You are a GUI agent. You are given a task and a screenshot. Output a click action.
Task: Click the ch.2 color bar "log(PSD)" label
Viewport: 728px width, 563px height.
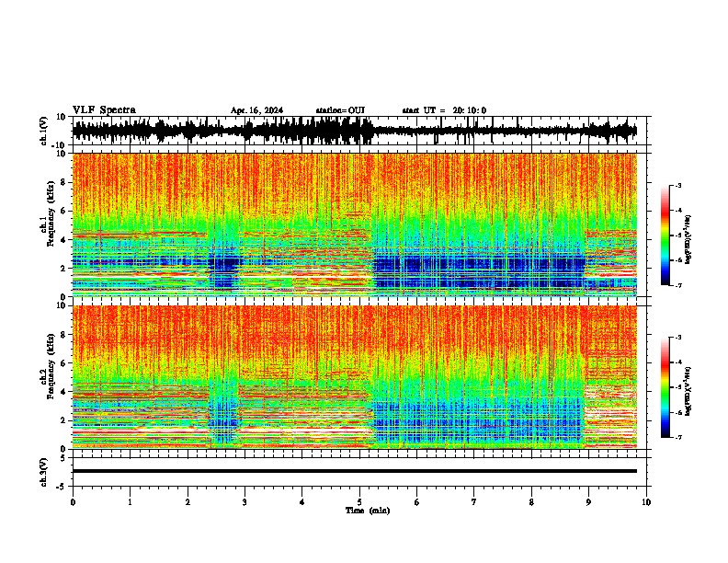pyautogui.click(x=688, y=391)
